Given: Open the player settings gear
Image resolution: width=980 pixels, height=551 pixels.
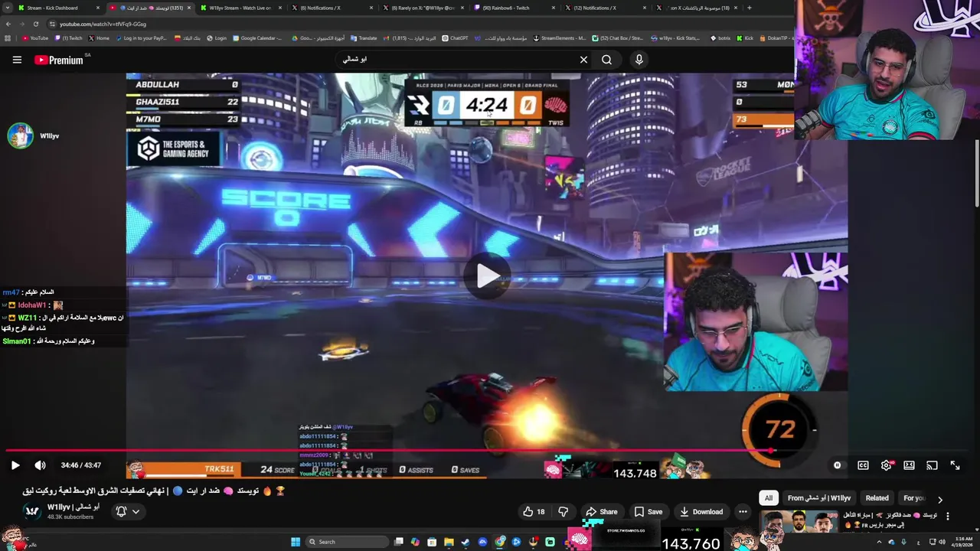Looking at the screenshot, I should pos(886,465).
